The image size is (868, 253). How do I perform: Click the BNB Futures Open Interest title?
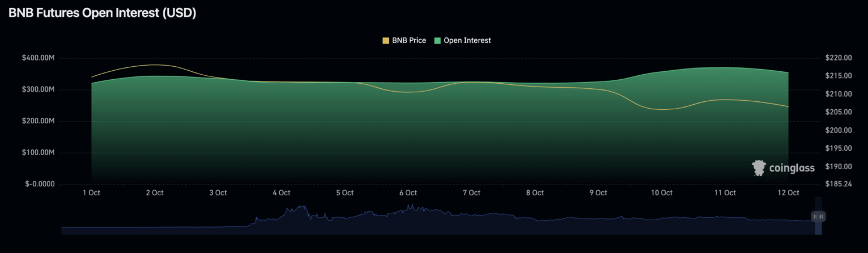[102, 14]
